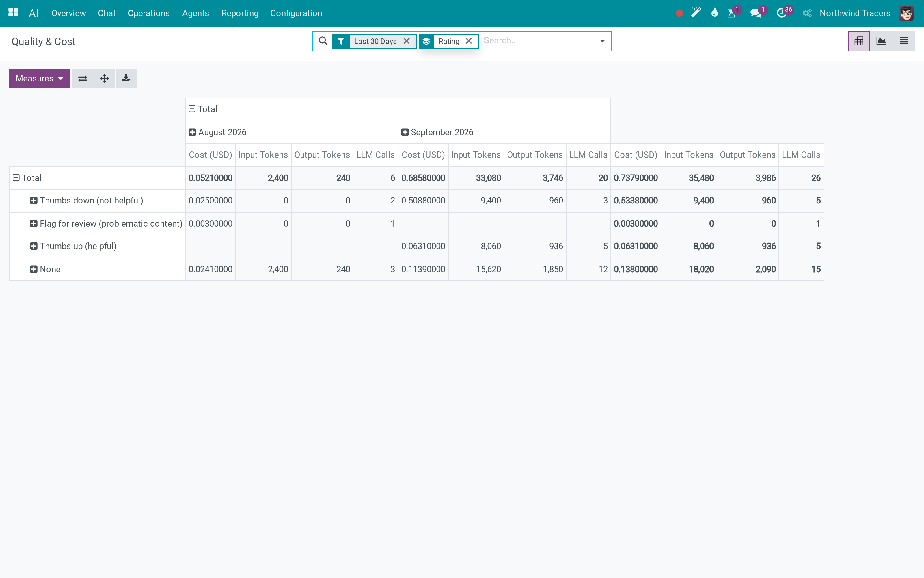This screenshot has width=924, height=578.
Task: Open the conversations messages icon
Action: click(756, 13)
